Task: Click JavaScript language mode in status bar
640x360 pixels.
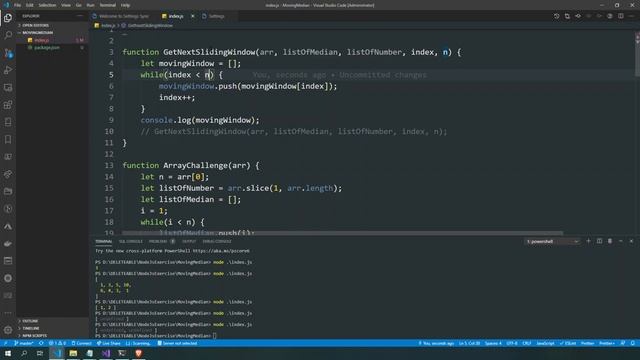Action: (545, 343)
